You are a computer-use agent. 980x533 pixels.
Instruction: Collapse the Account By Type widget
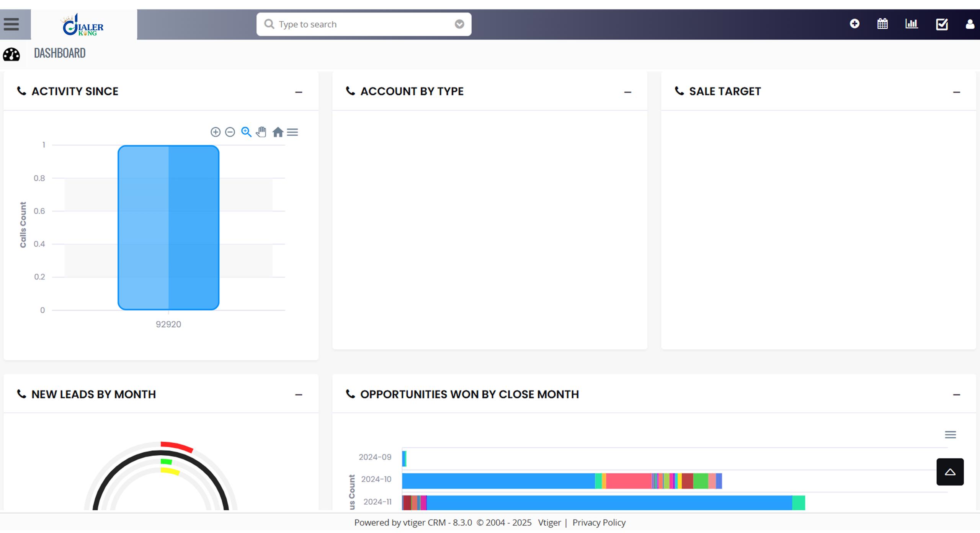point(627,92)
